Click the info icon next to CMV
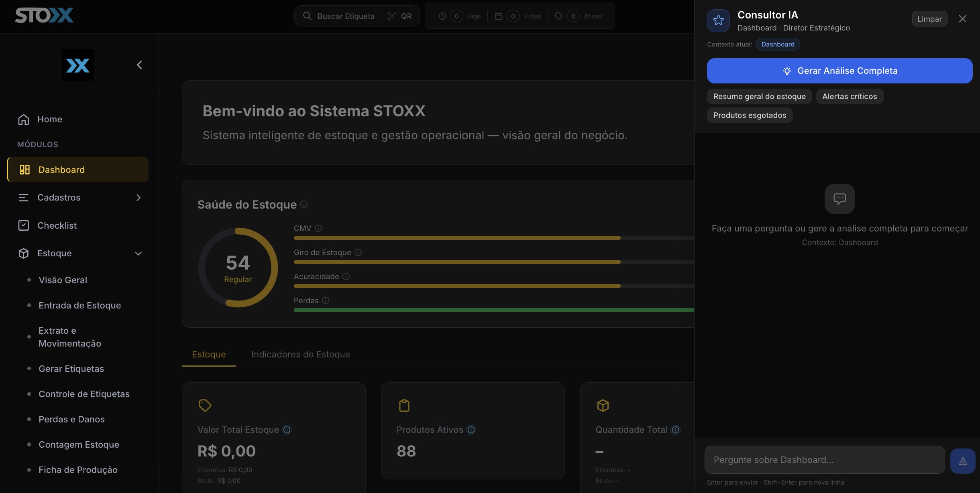 click(x=318, y=228)
